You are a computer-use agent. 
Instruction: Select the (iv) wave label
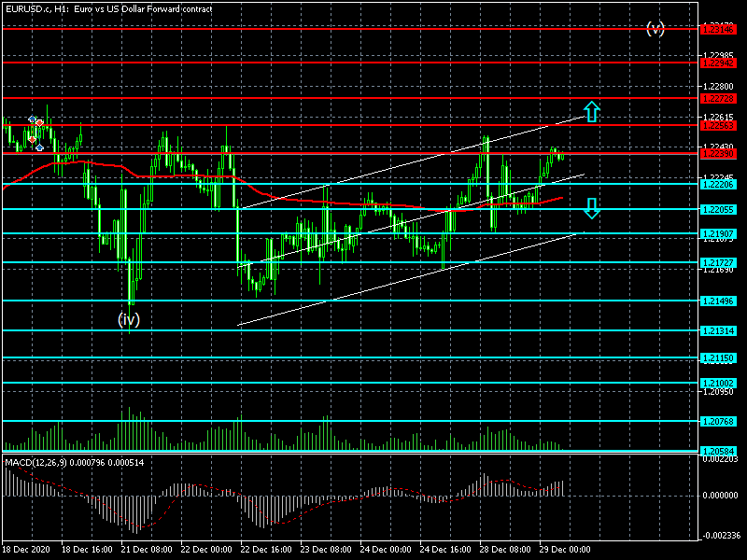click(129, 319)
